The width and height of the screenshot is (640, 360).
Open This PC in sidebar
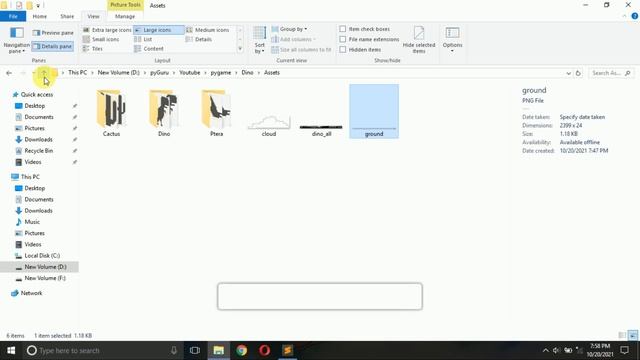point(30,177)
